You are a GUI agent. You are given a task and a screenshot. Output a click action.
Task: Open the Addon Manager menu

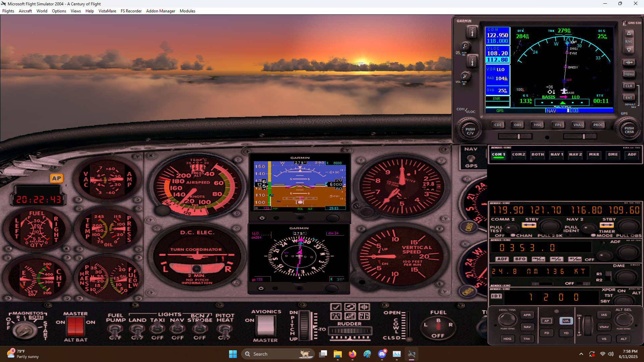click(161, 11)
